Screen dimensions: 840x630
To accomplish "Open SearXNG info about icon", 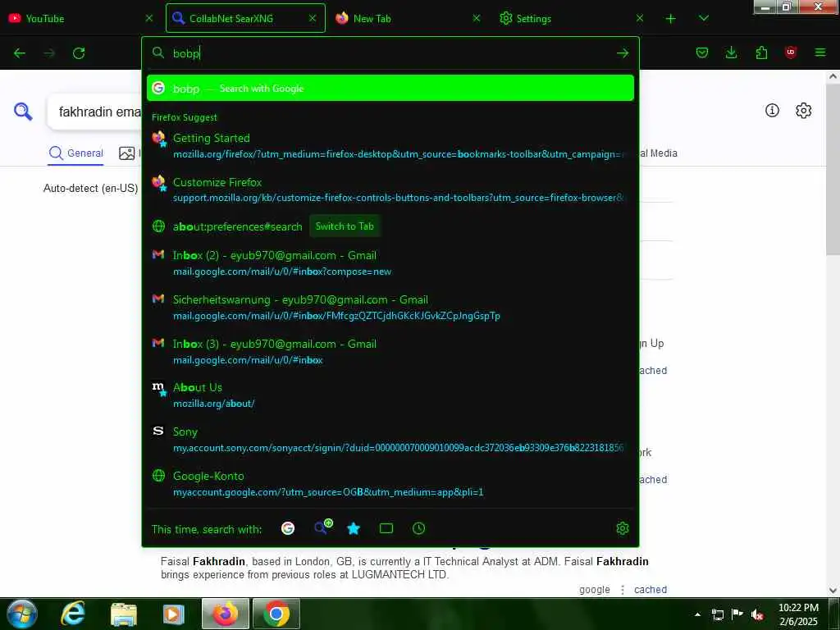I will point(772,111).
